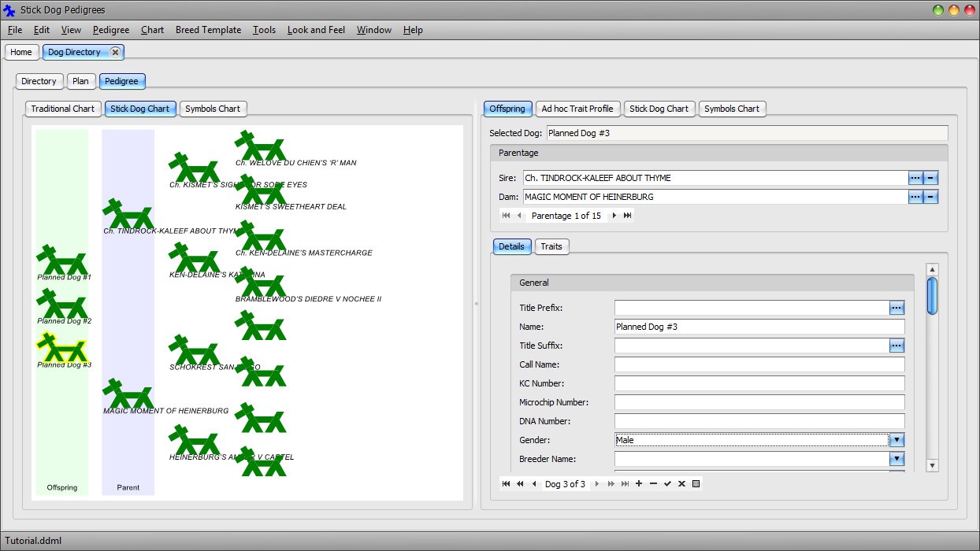Click the details panel vertical scrollbar thumb
This screenshot has height=551, width=980.
932,296
